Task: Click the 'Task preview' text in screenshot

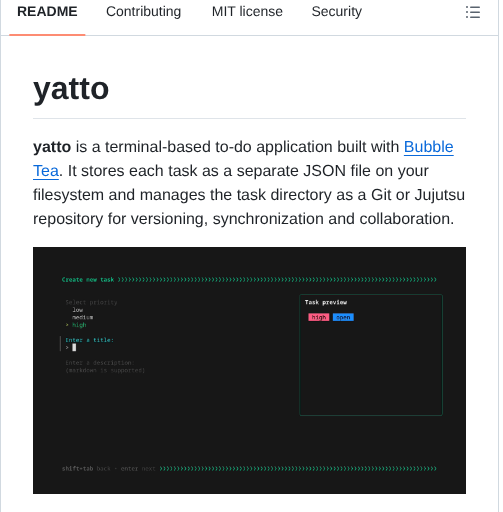Action: tap(326, 302)
